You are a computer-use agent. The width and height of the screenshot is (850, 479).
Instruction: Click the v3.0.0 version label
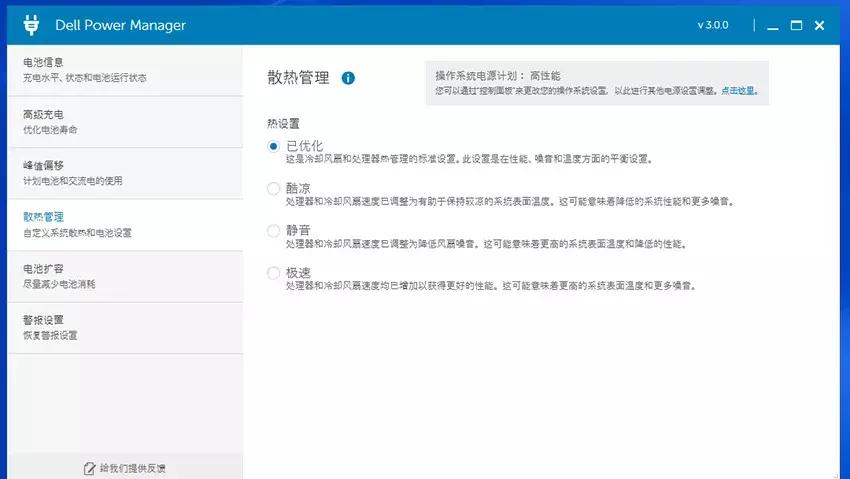coord(712,25)
